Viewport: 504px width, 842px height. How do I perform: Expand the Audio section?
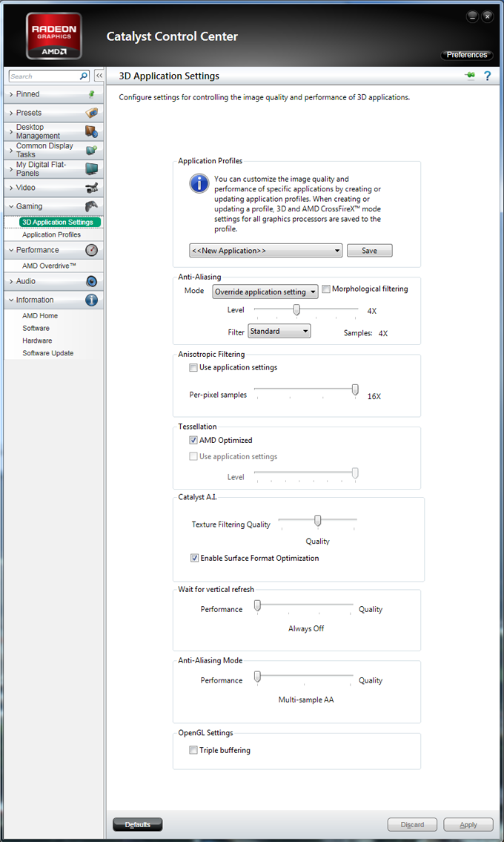click(53, 281)
